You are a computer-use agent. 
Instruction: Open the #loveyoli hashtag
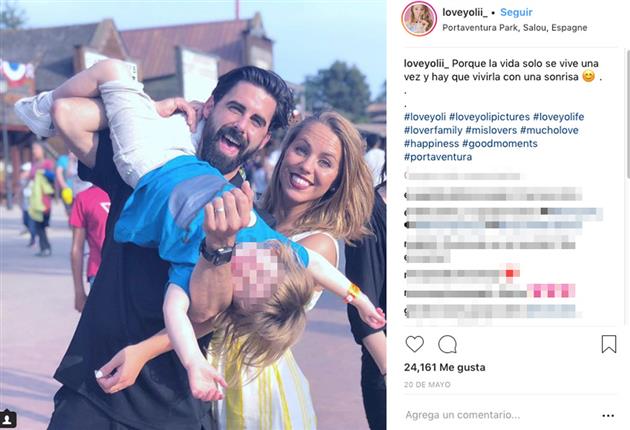tap(425, 117)
